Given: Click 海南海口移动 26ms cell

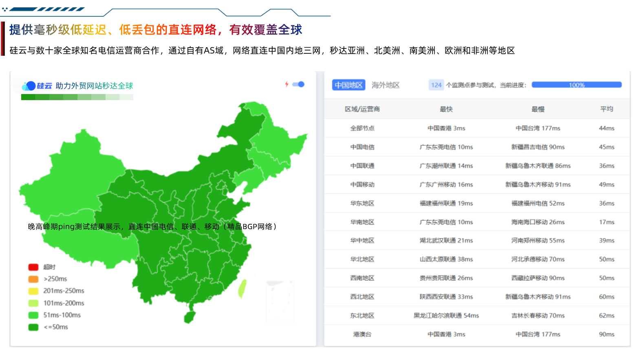Looking at the screenshot, I should click(x=538, y=222).
